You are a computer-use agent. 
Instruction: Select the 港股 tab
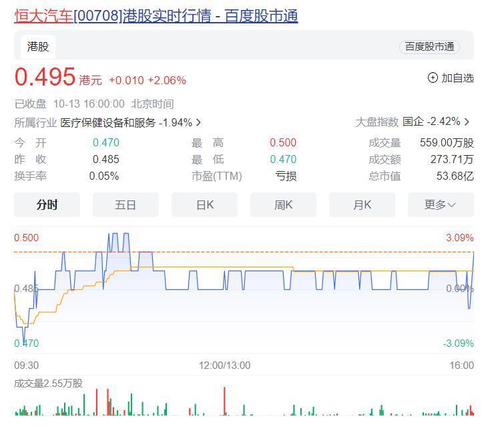point(38,47)
